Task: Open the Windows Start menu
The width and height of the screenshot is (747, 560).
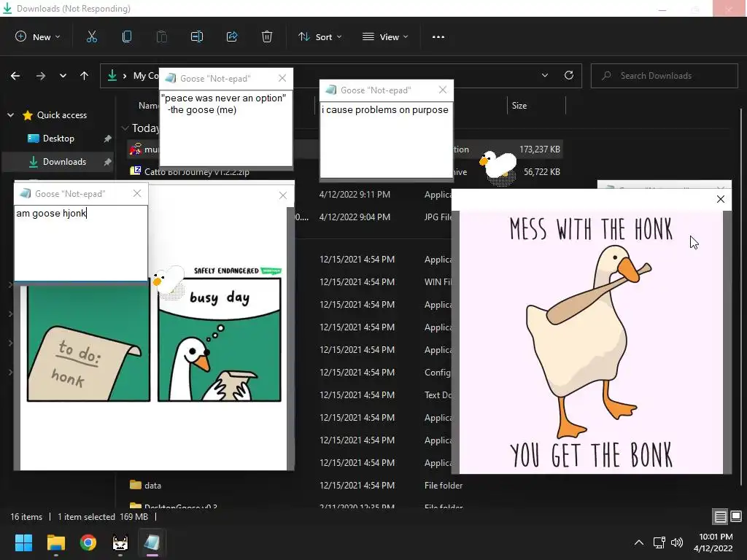Action: point(23,542)
